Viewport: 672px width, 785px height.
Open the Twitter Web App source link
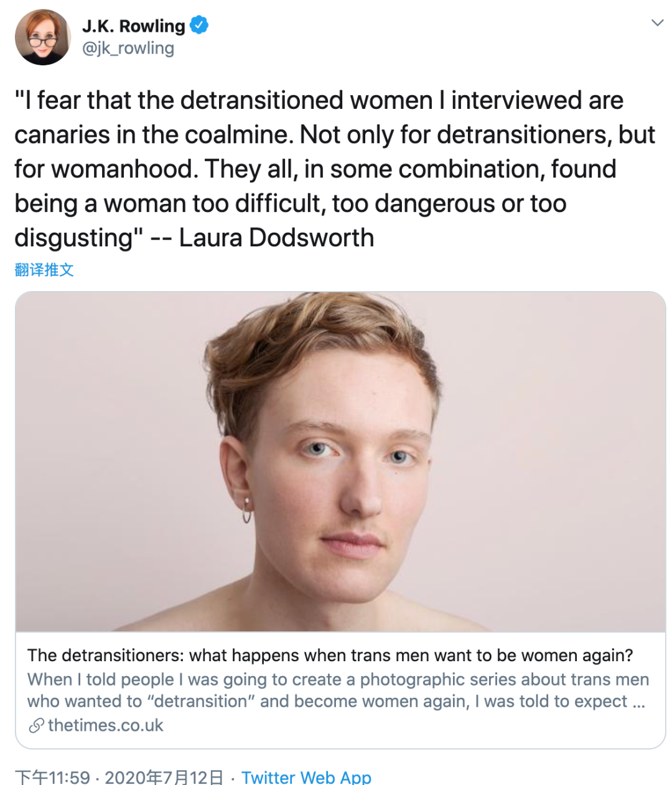point(306,777)
